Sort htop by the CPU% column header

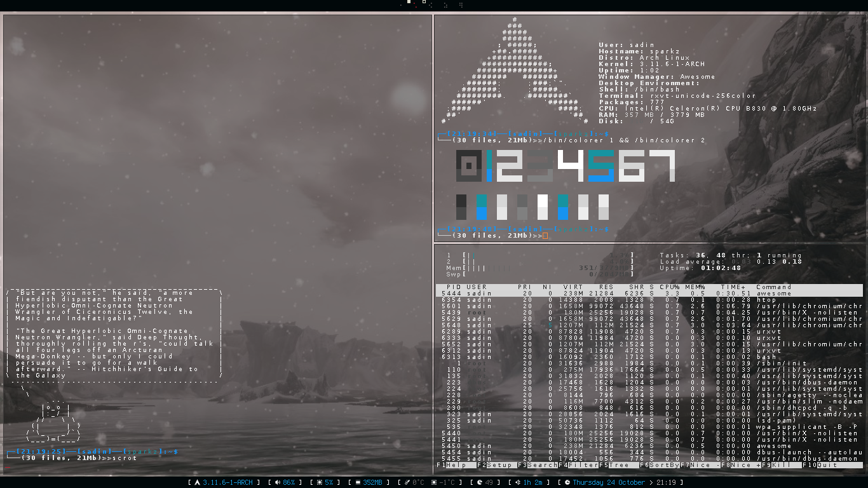pos(670,287)
